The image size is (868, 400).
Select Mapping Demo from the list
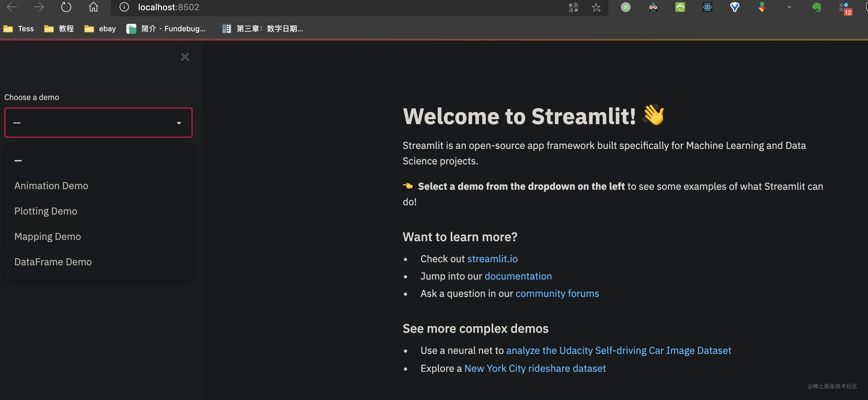47,236
